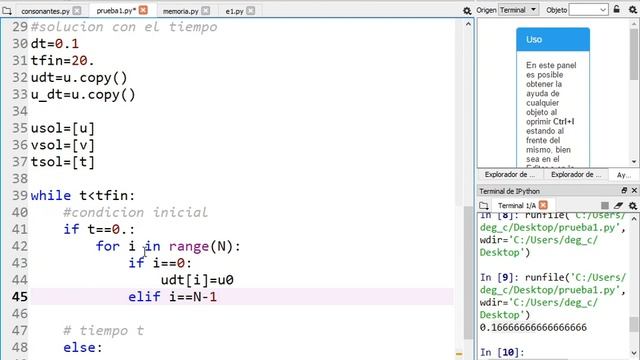Click the line 'tfin=20.'
640x360 pixels.
(x=62, y=60)
